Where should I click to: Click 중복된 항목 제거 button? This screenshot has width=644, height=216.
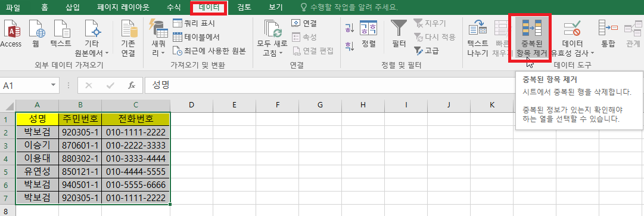pyautogui.click(x=531, y=38)
